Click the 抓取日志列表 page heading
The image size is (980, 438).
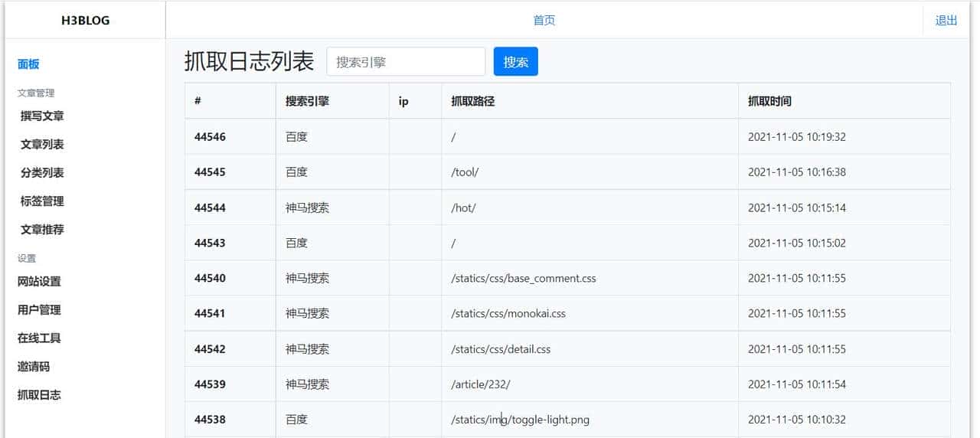[250, 62]
